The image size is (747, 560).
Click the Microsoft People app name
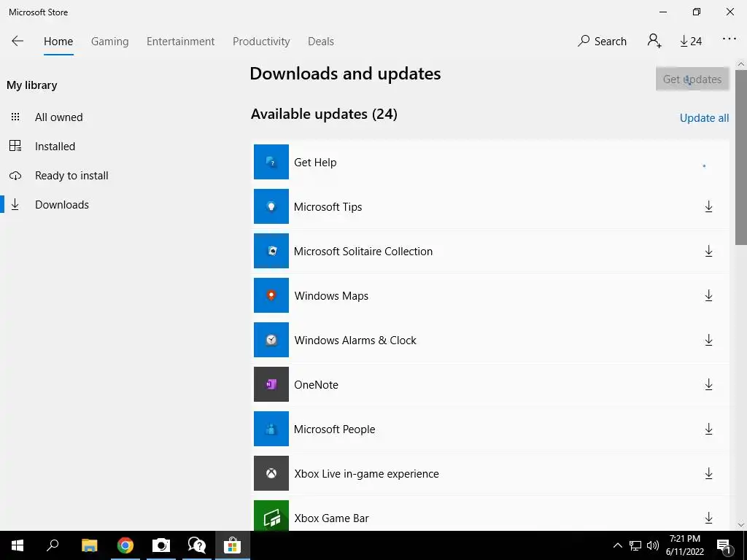click(334, 429)
